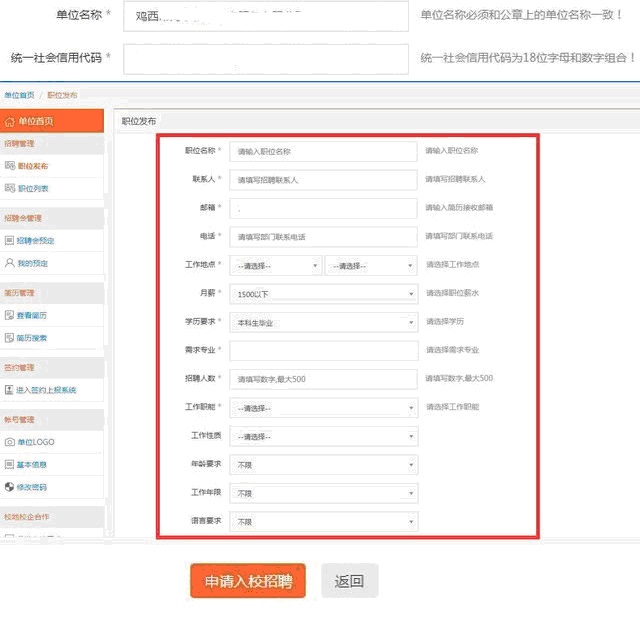This screenshot has width=640, height=625.
Task: Click 单位首页 in the breadcrumb
Action: [x=19, y=95]
